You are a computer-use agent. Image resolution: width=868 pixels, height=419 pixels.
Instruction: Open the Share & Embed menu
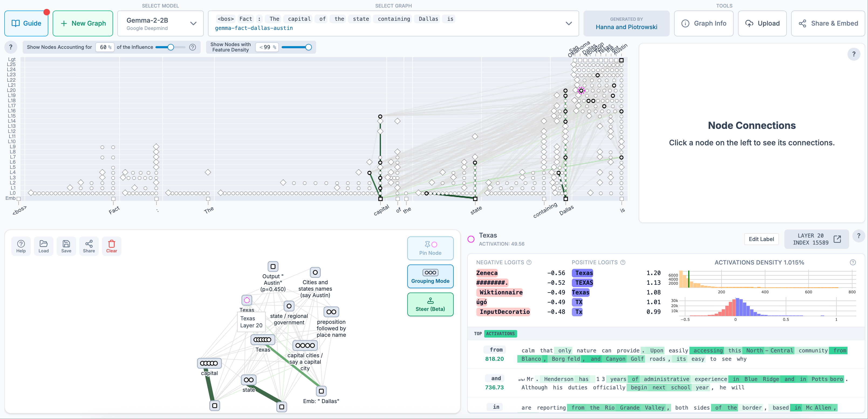pyautogui.click(x=828, y=23)
